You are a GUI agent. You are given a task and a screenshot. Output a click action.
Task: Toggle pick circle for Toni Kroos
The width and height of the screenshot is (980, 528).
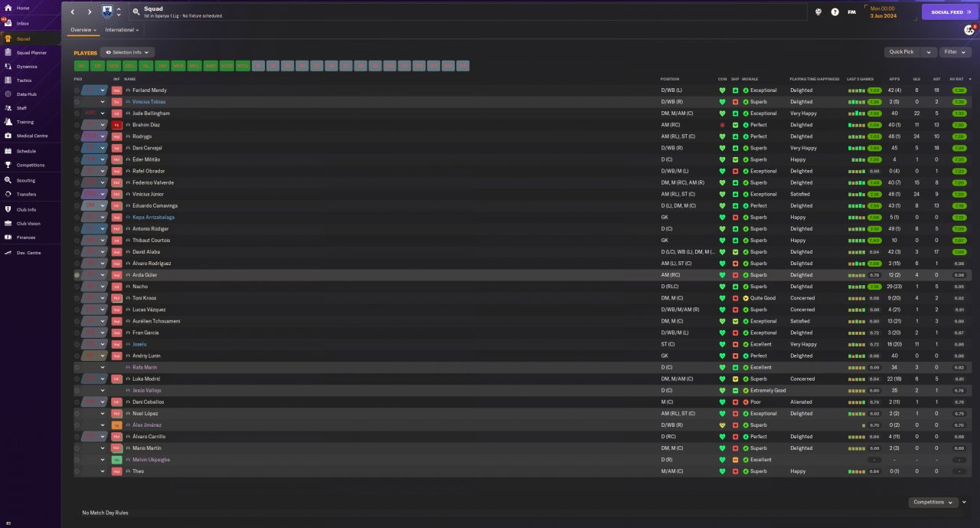(77, 298)
